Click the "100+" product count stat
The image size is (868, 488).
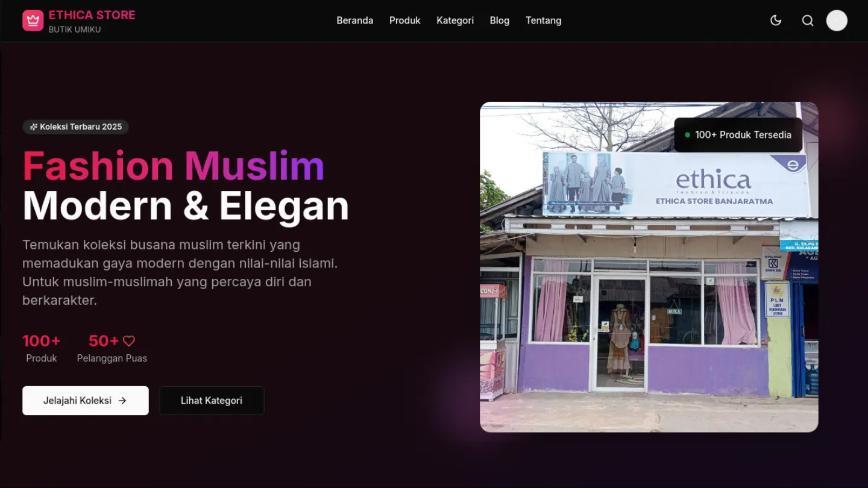click(42, 341)
